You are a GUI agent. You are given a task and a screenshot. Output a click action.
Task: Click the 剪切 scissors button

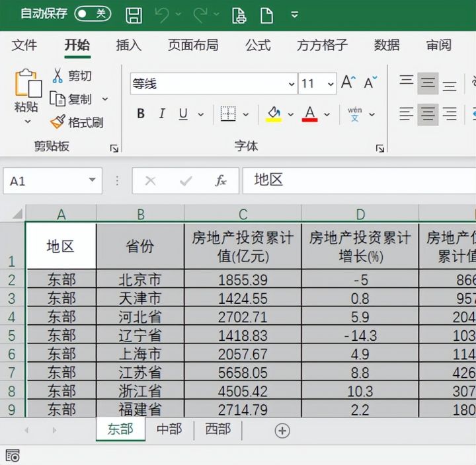click(71, 76)
